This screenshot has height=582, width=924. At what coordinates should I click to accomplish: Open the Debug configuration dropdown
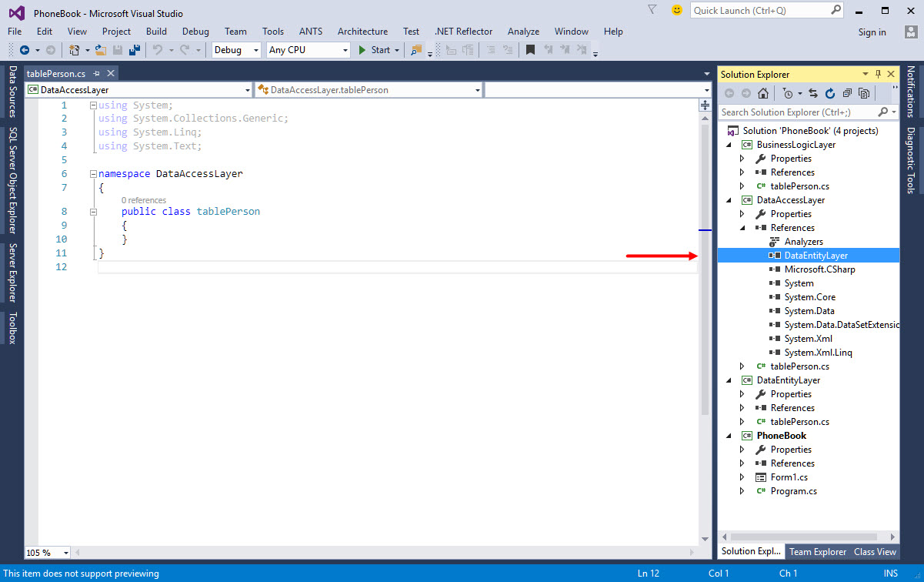256,50
